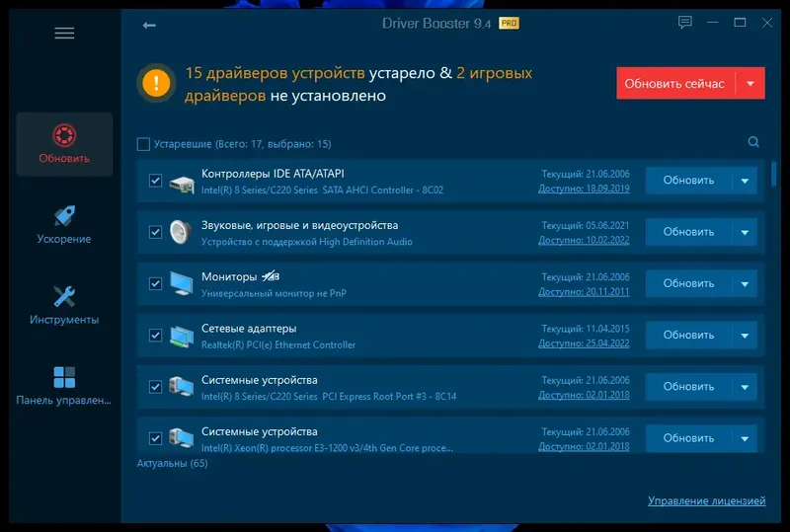Click the Xeon processor device icon

pyautogui.click(x=182, y=437)
